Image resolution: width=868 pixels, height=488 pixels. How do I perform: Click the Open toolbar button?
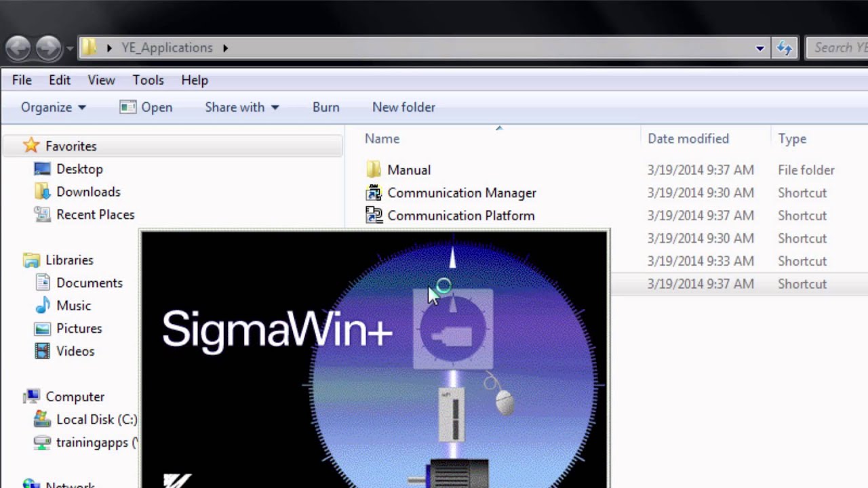point(146,107)
